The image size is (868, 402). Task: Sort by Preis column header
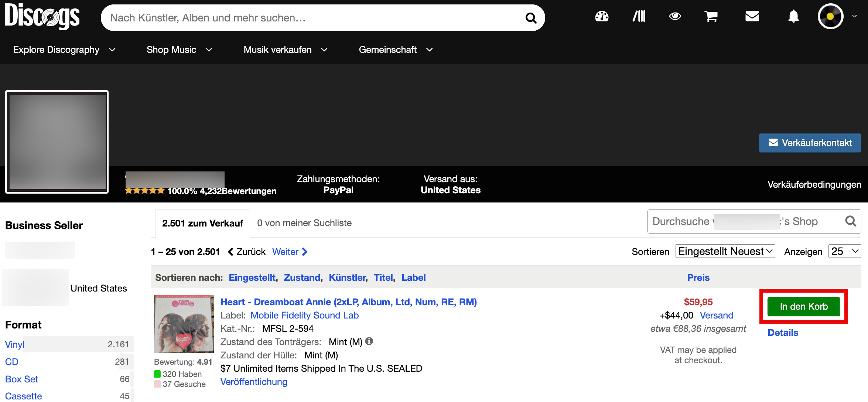[698, 277]
